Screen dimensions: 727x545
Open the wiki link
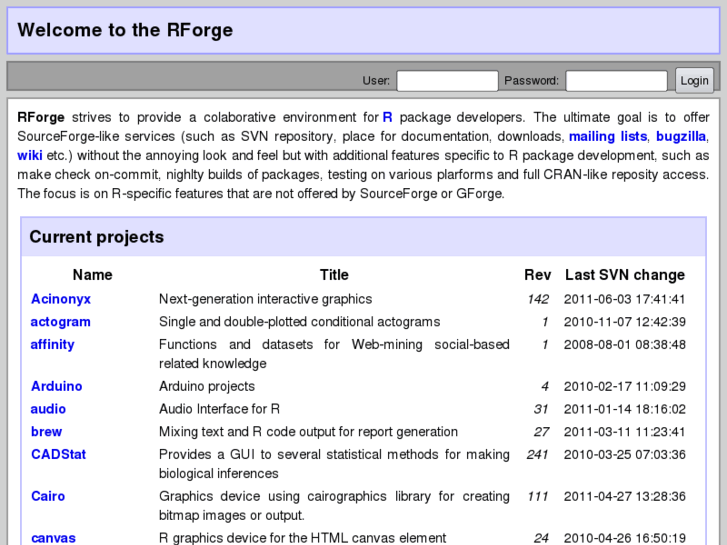coord(30,155)
